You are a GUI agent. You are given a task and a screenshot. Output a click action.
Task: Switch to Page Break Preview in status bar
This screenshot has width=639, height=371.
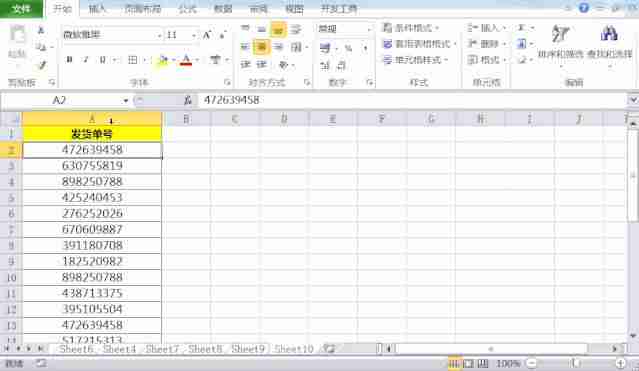(483, 363)
